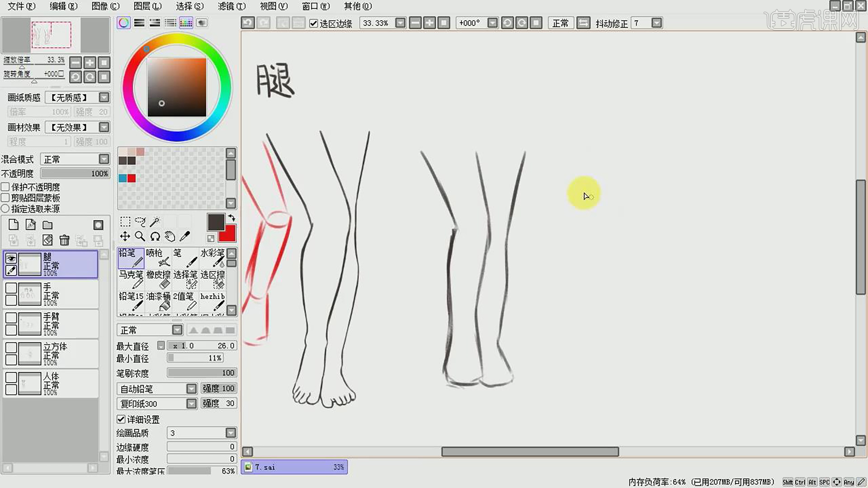
Task: Select 指定选取来源 radio option
Action: tap(5, 208)
